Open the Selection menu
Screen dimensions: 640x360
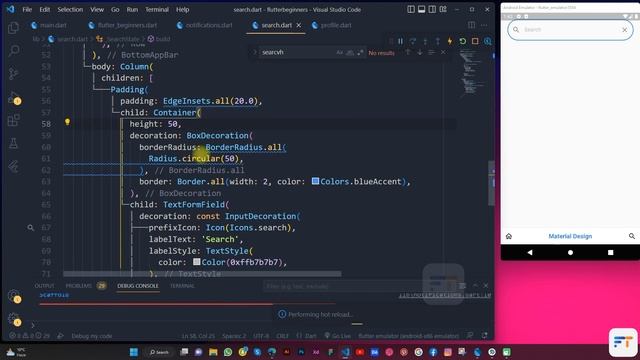pos(70,9)
